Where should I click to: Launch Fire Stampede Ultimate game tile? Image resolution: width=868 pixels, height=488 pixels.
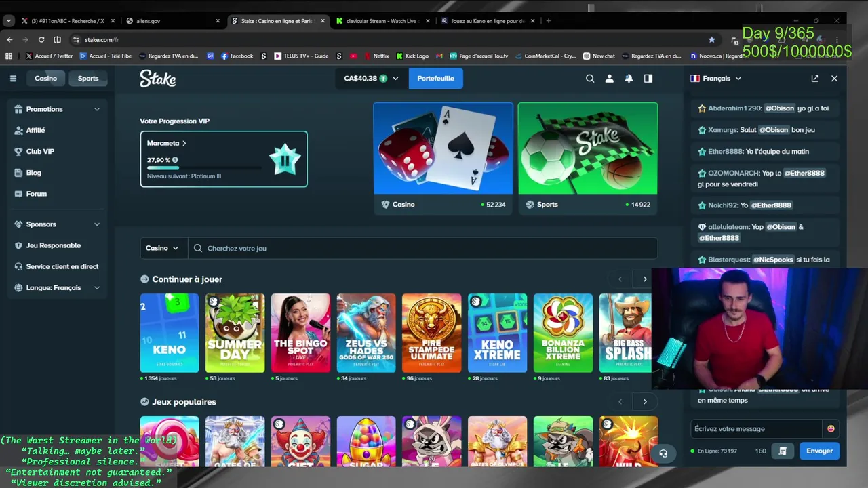432,333
